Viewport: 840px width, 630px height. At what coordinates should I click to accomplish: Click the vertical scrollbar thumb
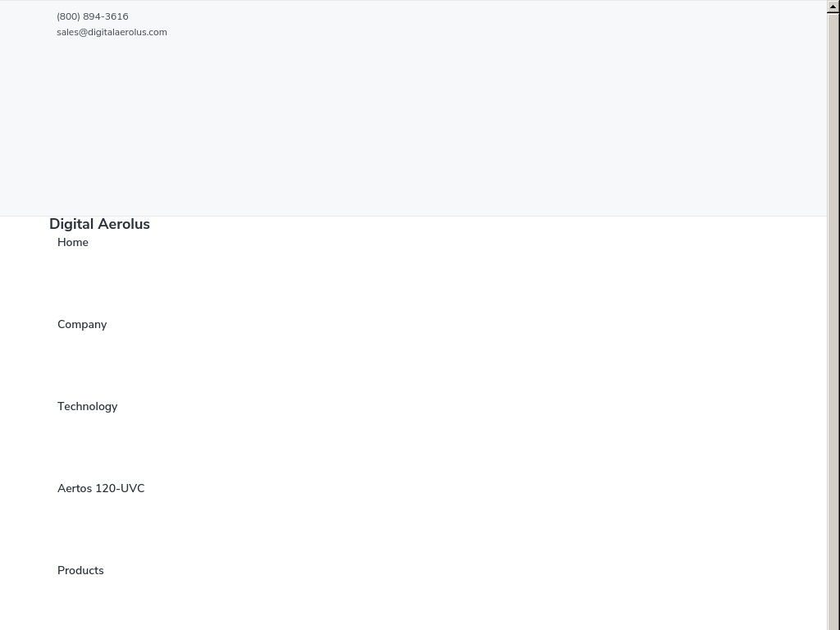pos(833,322)
